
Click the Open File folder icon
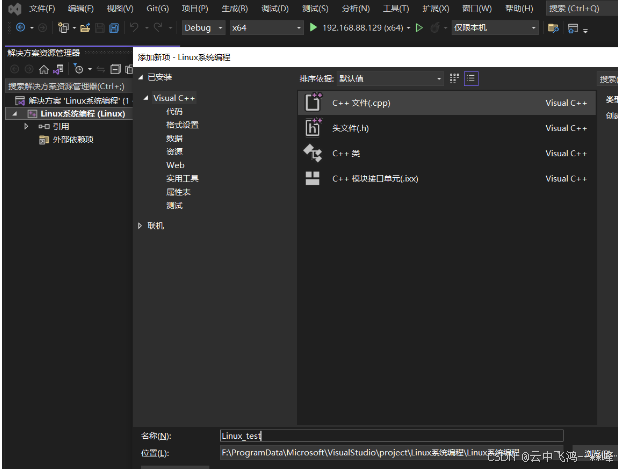click(x=85, y=28)
